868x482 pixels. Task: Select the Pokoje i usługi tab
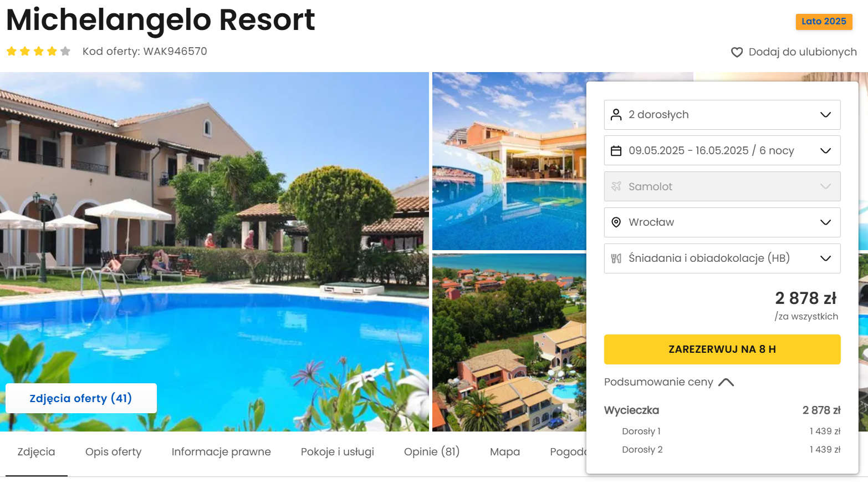[338, 452]
